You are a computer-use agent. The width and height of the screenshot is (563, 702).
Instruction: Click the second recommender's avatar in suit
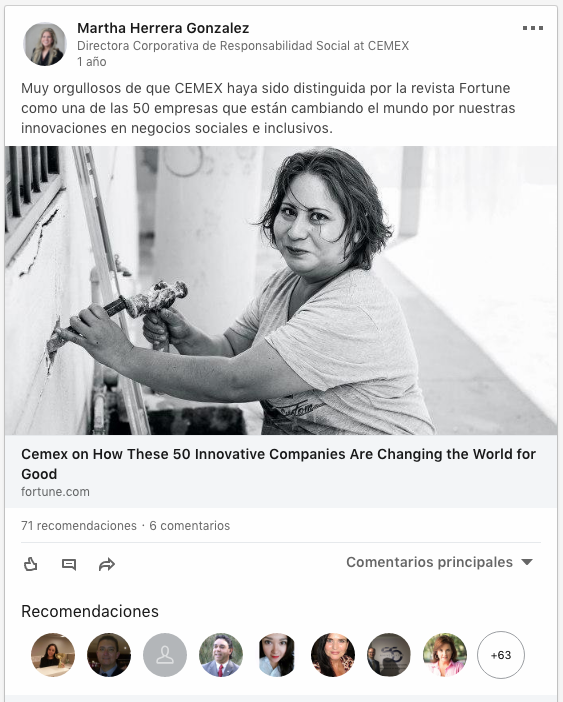tap(109, 655)
